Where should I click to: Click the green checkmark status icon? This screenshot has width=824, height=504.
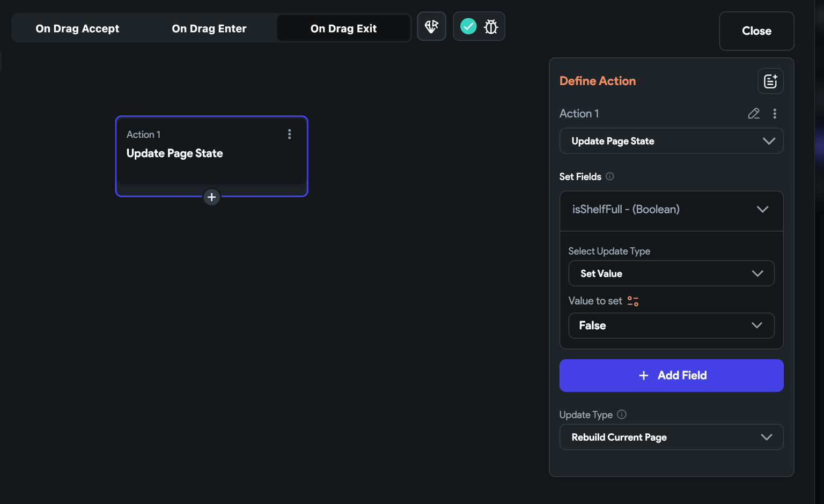(x=468, y=26)
